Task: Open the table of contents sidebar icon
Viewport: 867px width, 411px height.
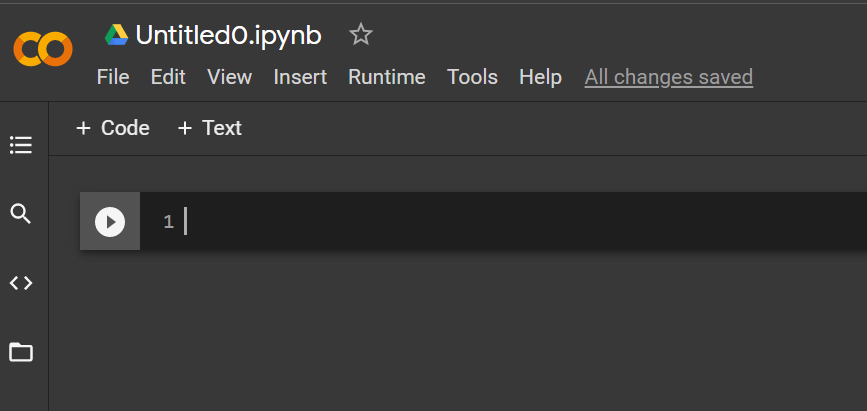Action: [21, 145]
